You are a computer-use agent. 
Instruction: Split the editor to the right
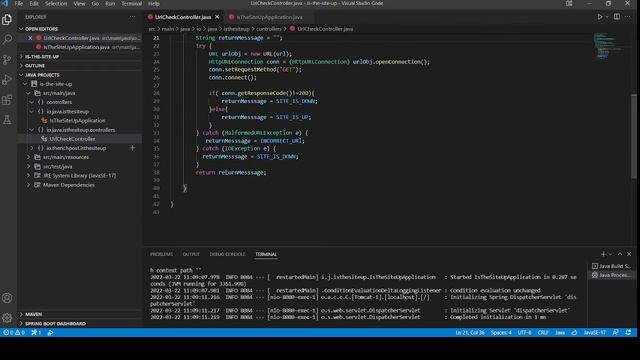(617, 17)
